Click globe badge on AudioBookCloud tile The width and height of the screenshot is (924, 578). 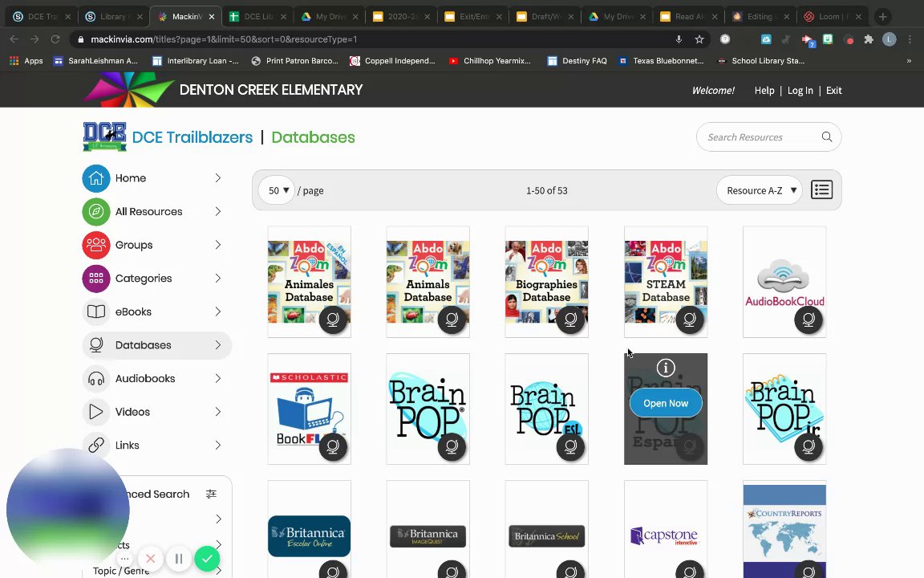(x=808, y=320)
